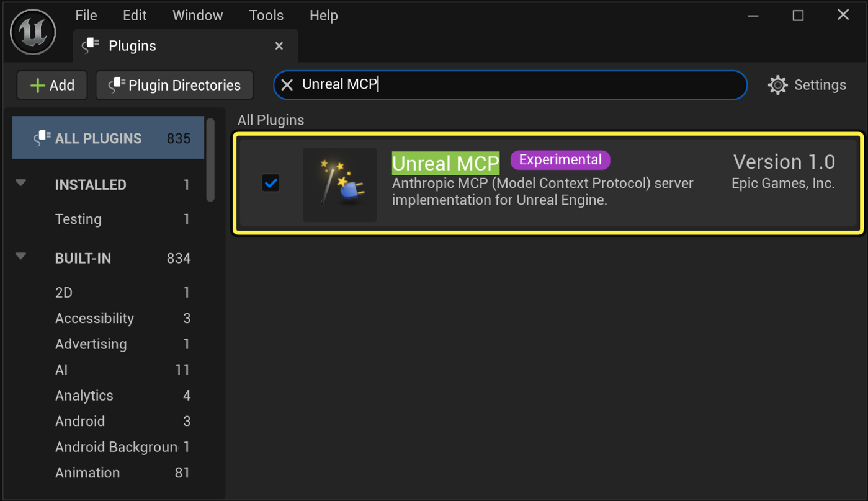Click the Experimental badge
The image size is (868, 501).
[560, 160]
